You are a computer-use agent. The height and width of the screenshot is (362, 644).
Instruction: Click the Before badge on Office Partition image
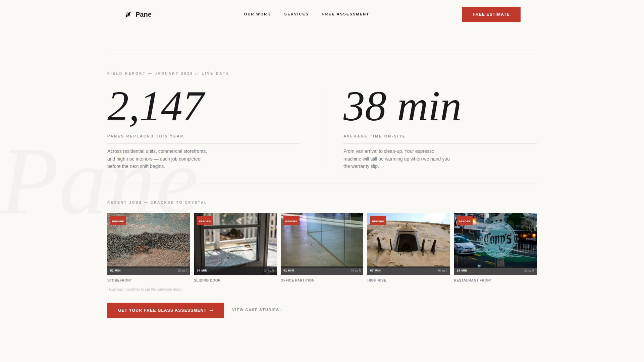click(291, 221)
